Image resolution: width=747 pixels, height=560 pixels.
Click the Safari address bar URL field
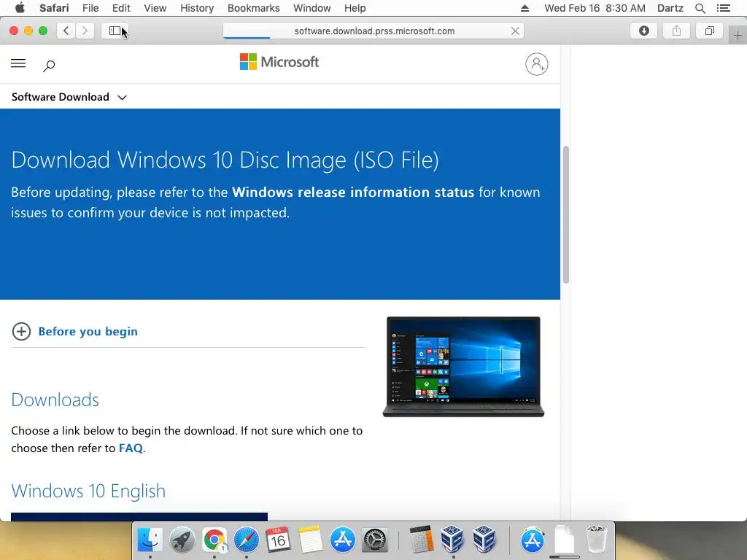(374, 31)
